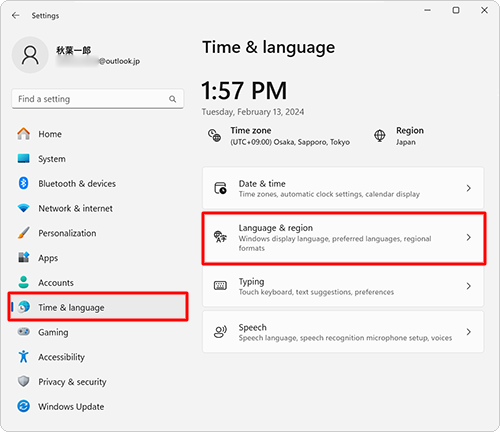This screenshot has height=432, width=500.
Task: Click the Home house icon
Action: [x=24, y=134]
